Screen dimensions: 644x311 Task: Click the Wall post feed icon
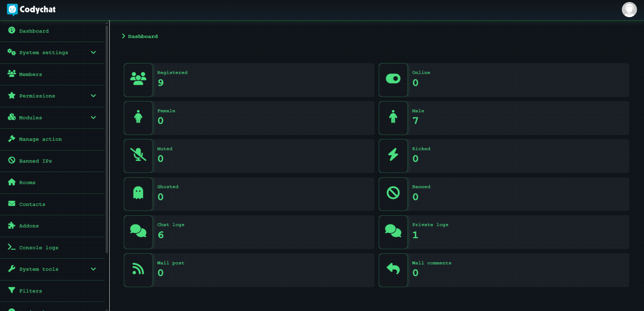[x=138, y=269]
